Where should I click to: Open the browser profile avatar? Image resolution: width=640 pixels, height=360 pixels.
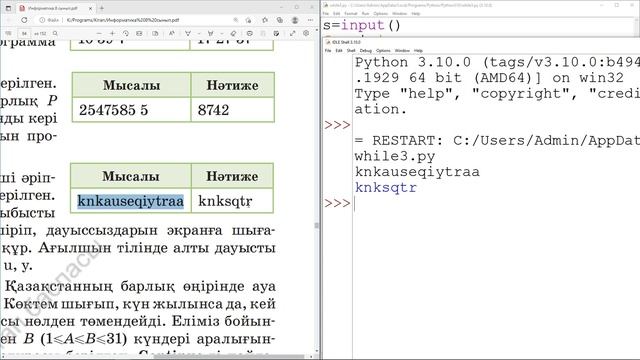click(x=295, y=20)
